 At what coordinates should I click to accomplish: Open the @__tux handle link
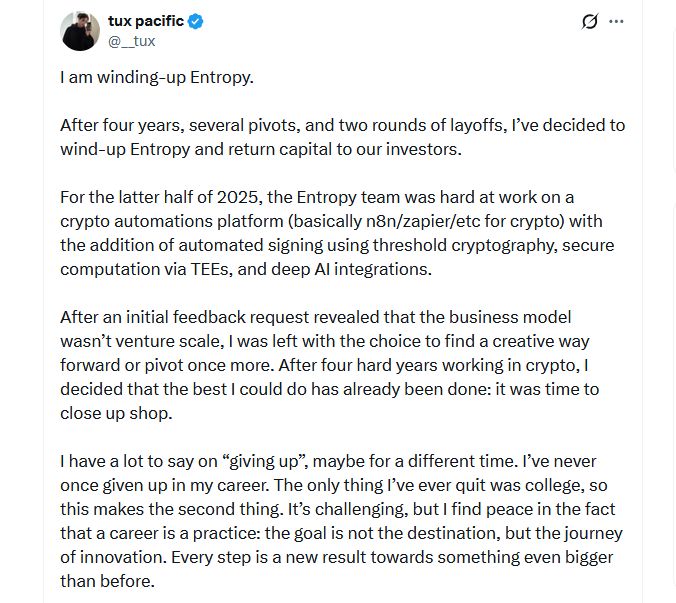[x=131, y=41]
